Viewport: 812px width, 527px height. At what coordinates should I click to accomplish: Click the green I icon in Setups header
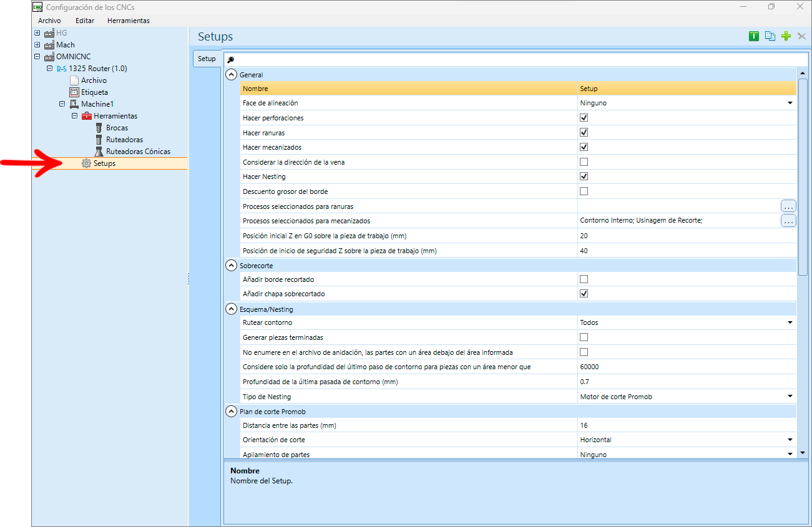pyautogui.click(x=754, y=37)
